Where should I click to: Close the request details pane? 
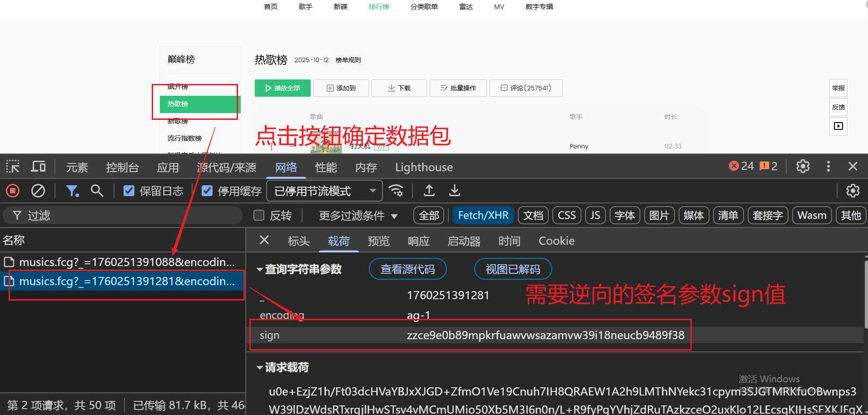click(x=264, y=240)
